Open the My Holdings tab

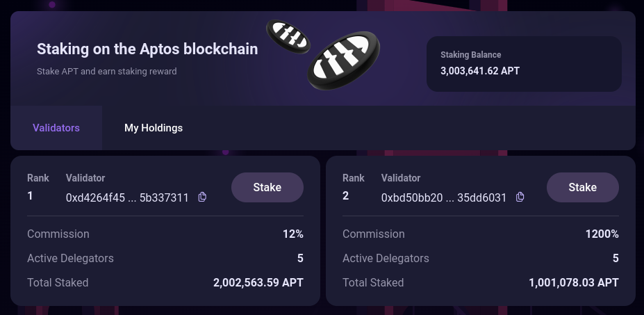pos(154,128)
